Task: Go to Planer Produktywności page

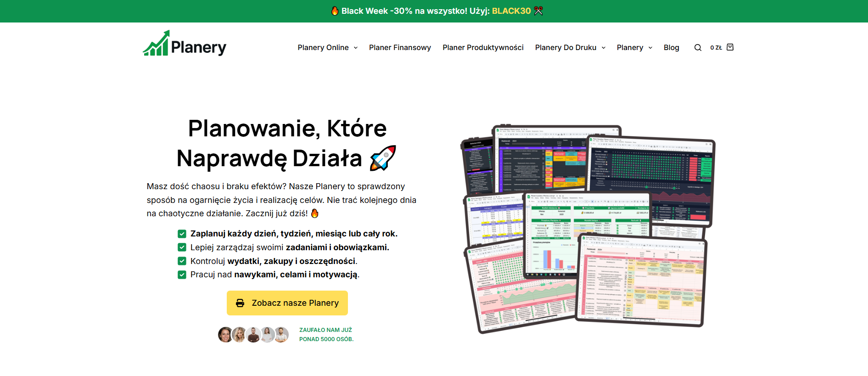Action: pos(483,48)
